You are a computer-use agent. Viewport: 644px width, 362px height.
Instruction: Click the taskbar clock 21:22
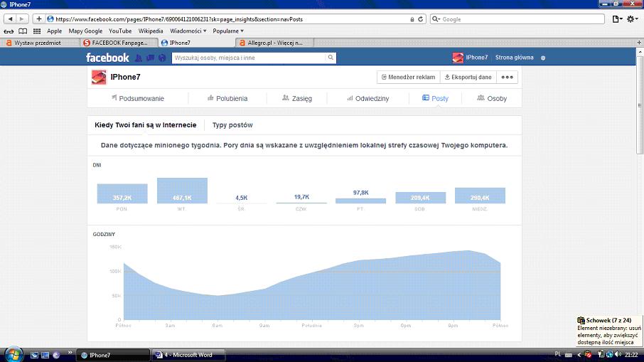pos(631,355)
